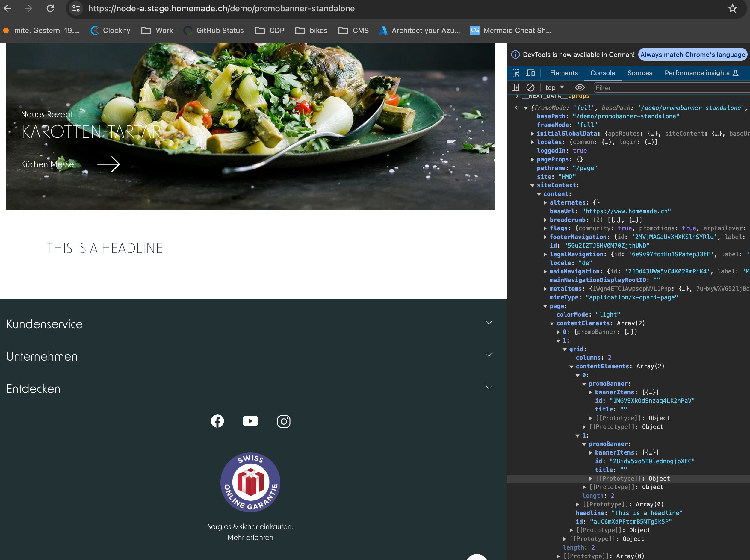Viewport: 750px width, 560px height.
Task: Follow the Mehr erfahren link
Action: (x=250, y=537)
